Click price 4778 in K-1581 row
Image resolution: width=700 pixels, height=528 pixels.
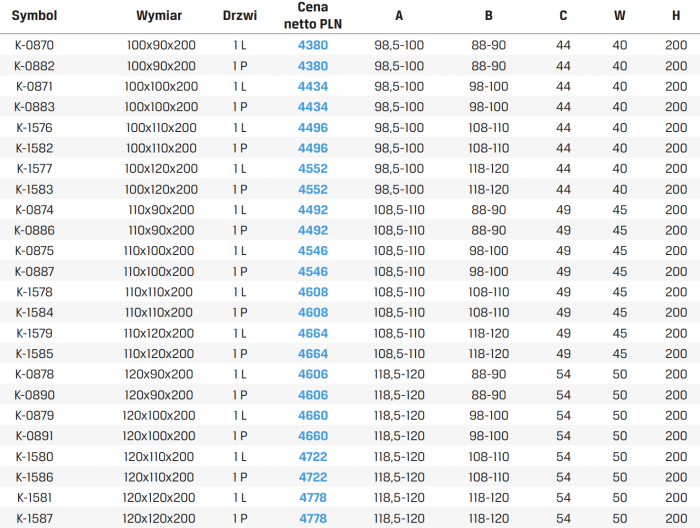[313, 498]
